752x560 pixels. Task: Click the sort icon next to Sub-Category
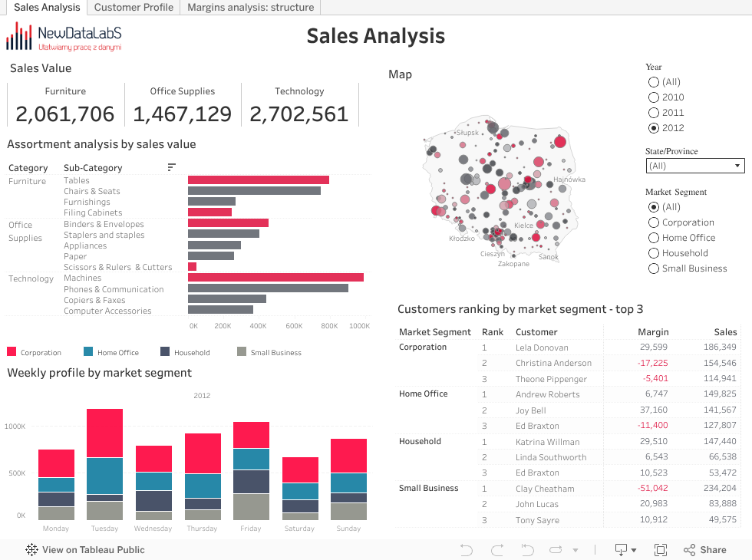point(171,167)
